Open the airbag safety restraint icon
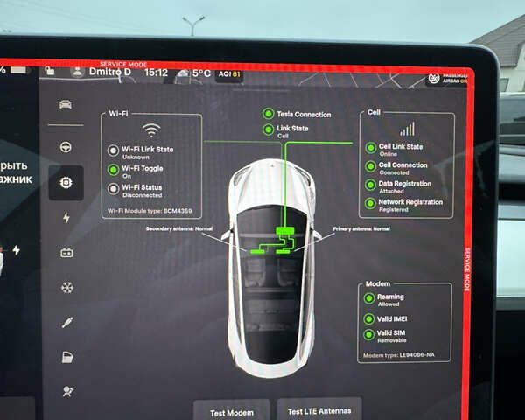 (68, 391)
